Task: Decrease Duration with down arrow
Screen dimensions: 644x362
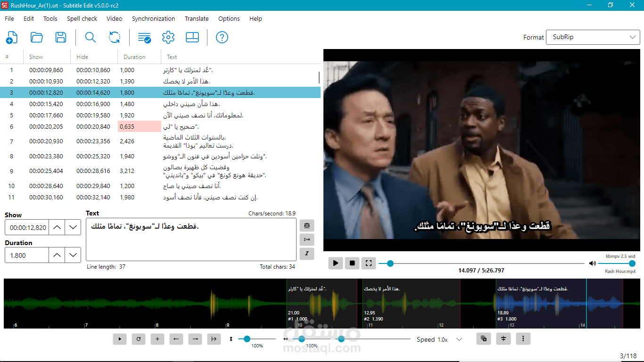Action: 73,255
